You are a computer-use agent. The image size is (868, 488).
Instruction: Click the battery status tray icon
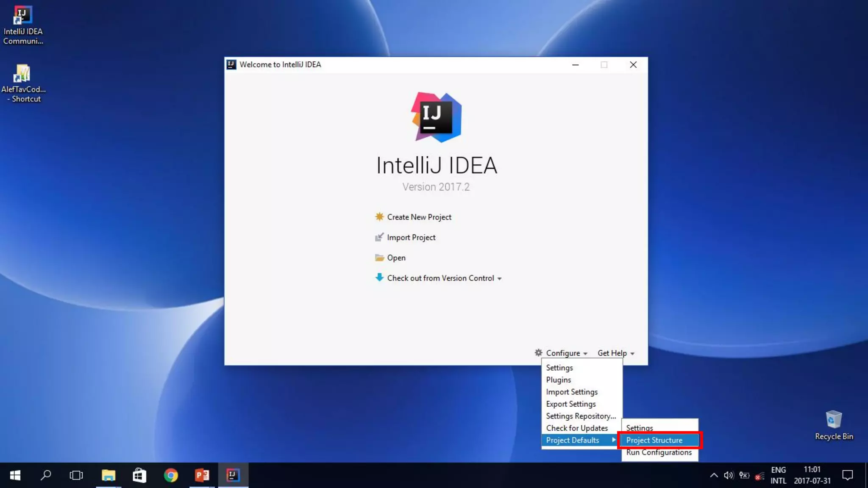coord(744,475)
